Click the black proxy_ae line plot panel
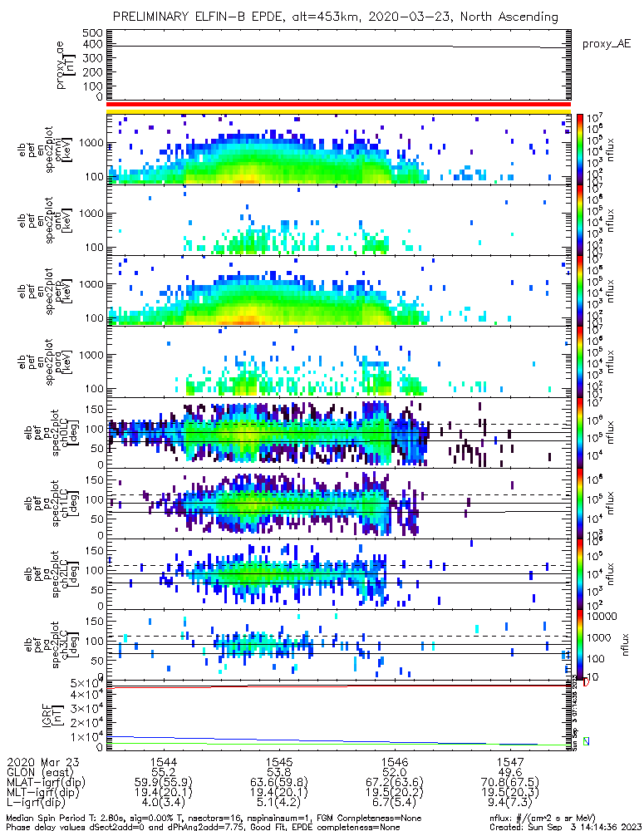The height and width of the screenshot is (831, 644). click(339, 65)
